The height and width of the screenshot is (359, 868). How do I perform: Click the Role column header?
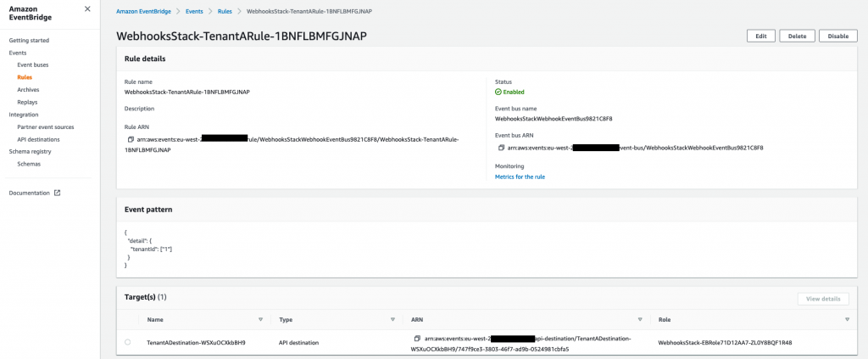(665, 320)
